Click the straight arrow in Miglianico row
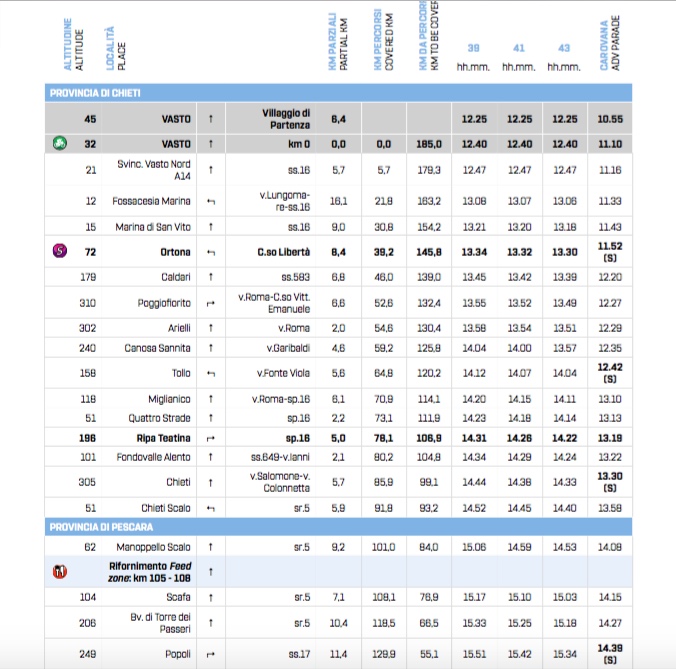Screen dimensions: 676x669 211,399
